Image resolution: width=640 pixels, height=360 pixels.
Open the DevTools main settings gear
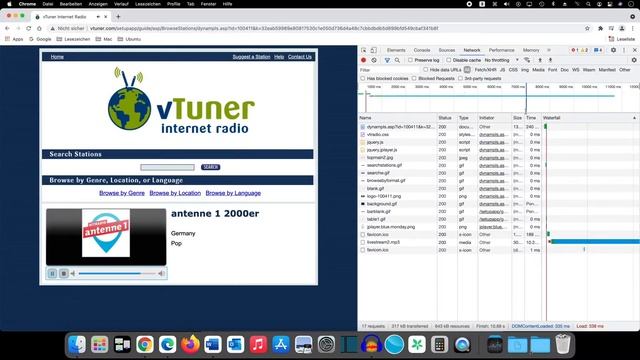coord(613,50)
